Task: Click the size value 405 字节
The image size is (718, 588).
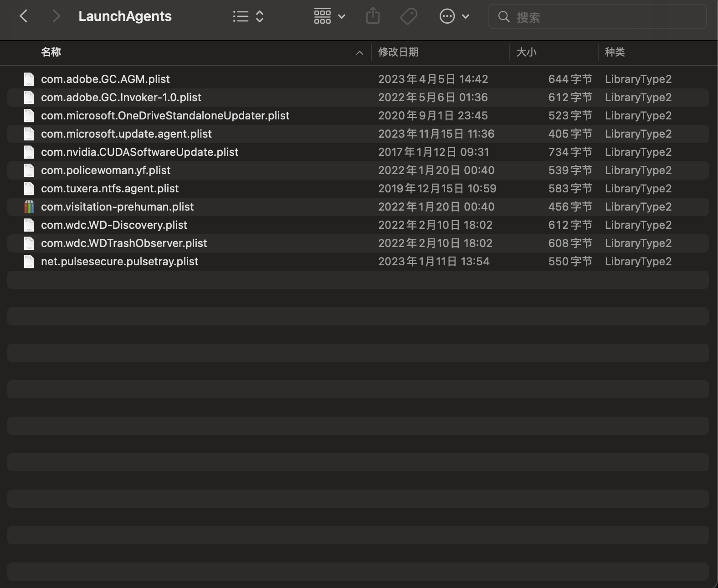Action: (570, 134)
